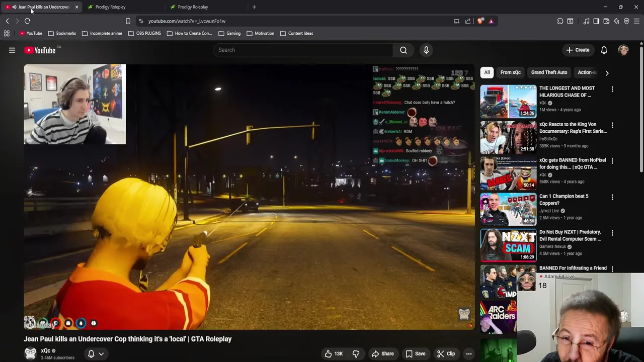The width and height of the screenshot is (644, 362).
Task: Open the Can 1 Champion beat 5 Coppers thumbnail
Action: 508,209
